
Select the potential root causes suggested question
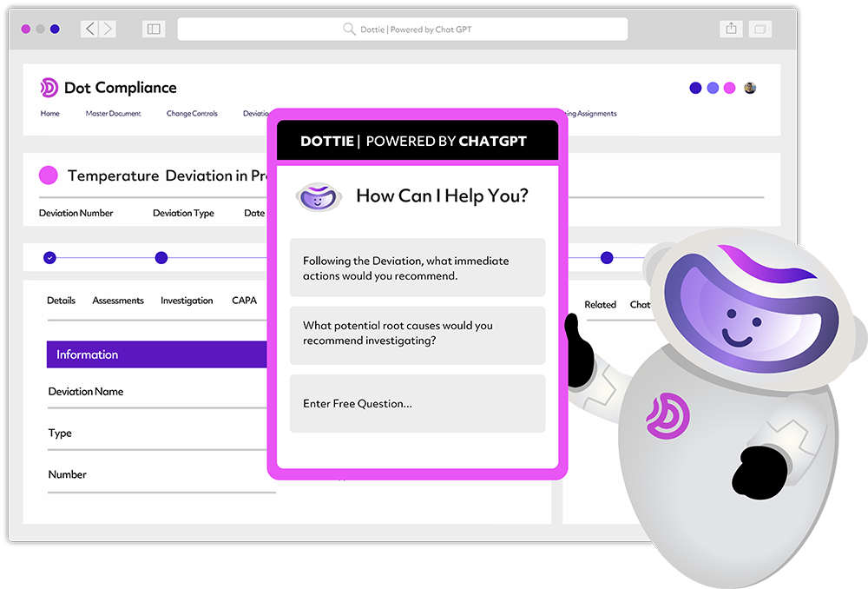coord(418,335)
